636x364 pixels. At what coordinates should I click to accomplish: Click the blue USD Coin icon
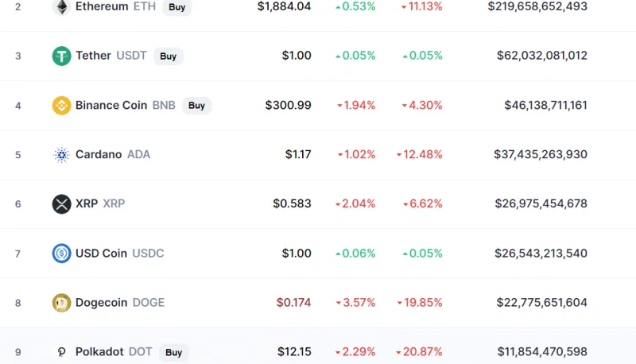[62, 254]
